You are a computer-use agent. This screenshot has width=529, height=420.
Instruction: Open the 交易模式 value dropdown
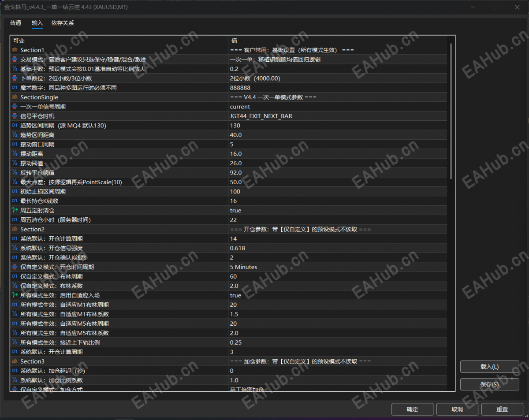337,59
